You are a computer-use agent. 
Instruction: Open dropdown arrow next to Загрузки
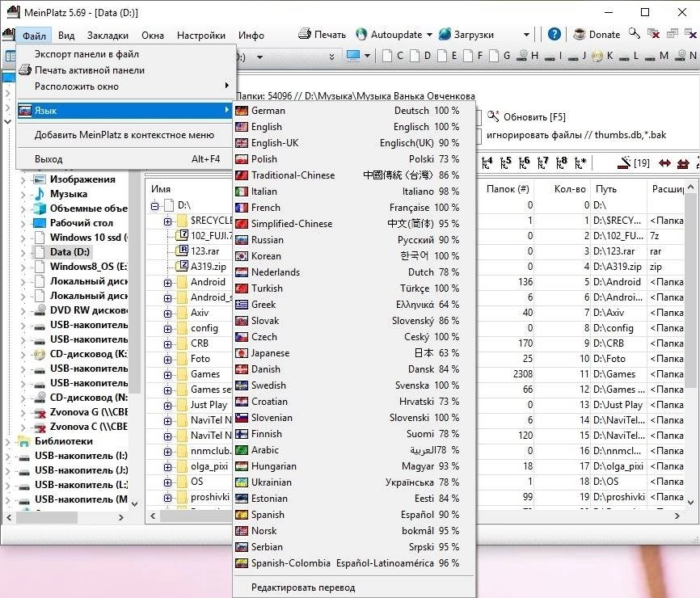526,35
